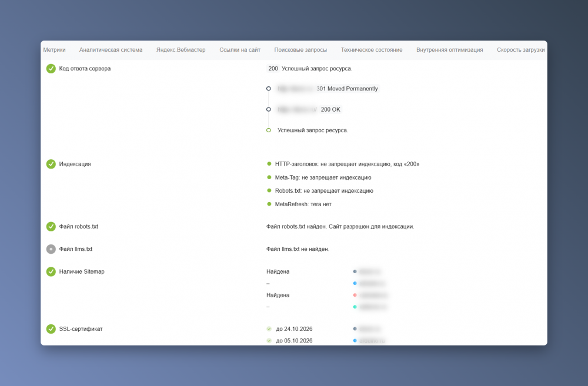Click green check icon beside Индексация
This screenshot has width=588, height=386.
pyautogui.click(x=51, y=164)
